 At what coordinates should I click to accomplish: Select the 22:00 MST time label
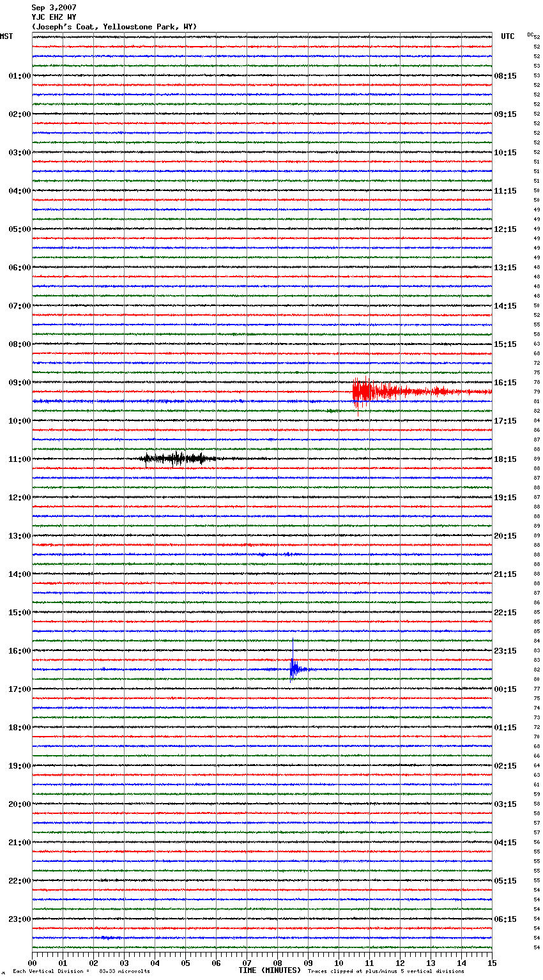20,881
